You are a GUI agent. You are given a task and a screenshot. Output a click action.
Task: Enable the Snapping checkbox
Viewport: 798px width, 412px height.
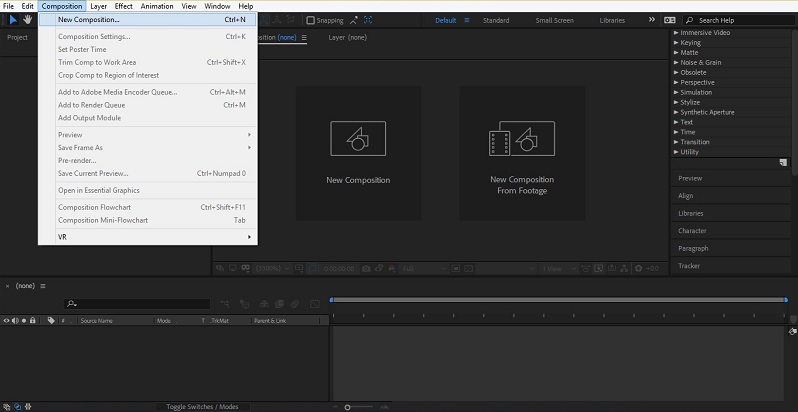tap(310, 20)
